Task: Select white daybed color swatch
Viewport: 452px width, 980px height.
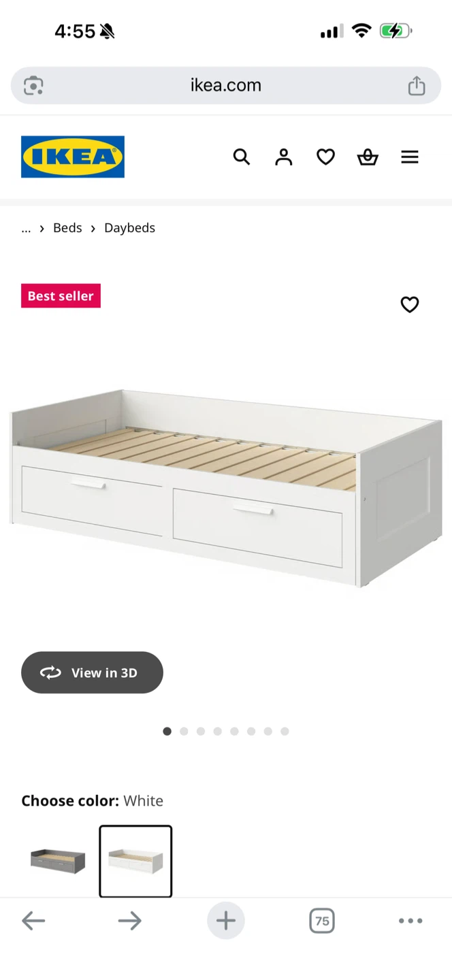Action: (x=135, y=861)
